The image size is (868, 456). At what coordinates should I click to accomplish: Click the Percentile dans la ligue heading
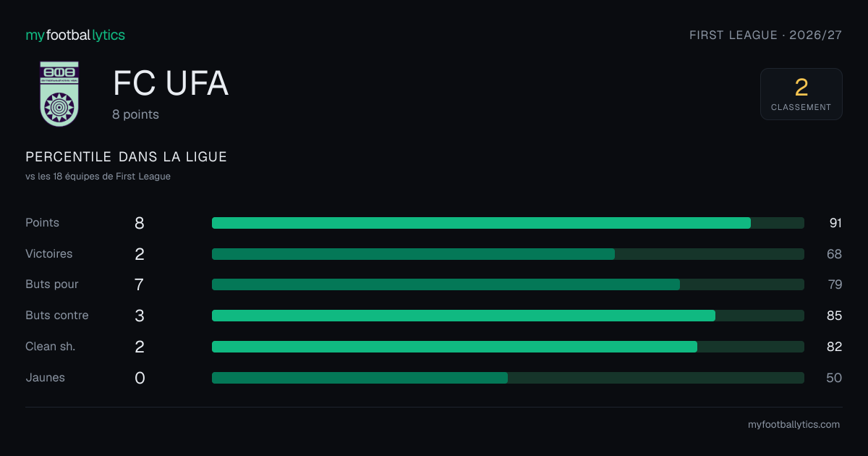click(x=126, y=157)
